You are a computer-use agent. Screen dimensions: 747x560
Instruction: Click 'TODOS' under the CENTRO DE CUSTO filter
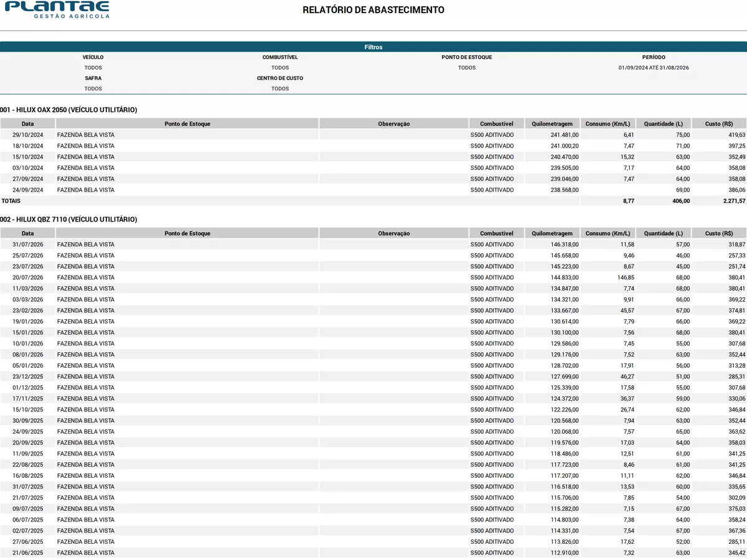pyautogui.click(x=280, y=89)
